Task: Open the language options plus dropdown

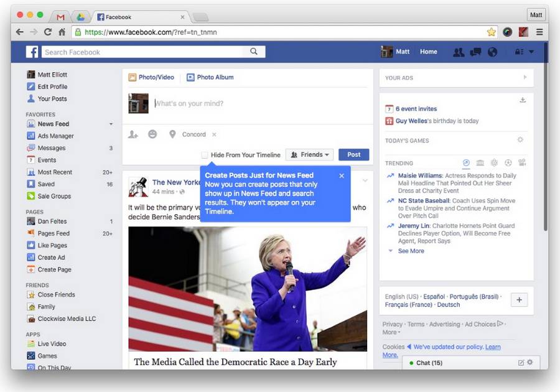Action: click(x=519, y=299)
